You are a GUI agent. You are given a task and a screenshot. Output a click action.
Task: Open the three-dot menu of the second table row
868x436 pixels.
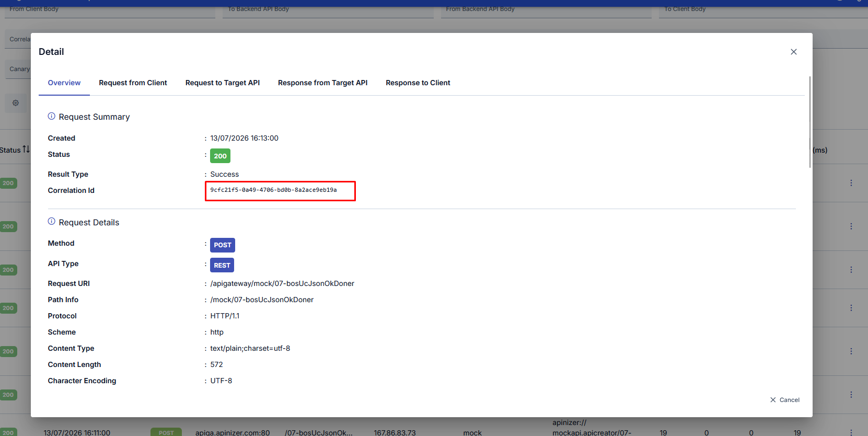point(851,226)
